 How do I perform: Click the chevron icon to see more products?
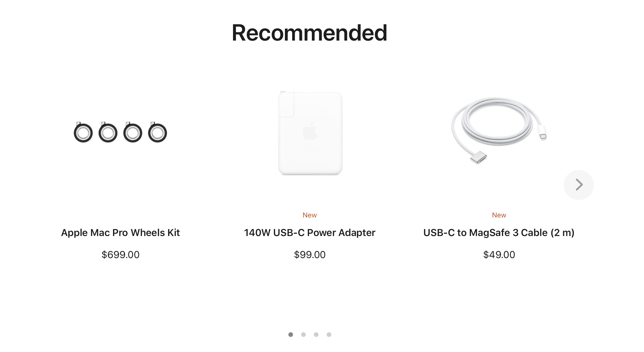click(x=578, y=184)
